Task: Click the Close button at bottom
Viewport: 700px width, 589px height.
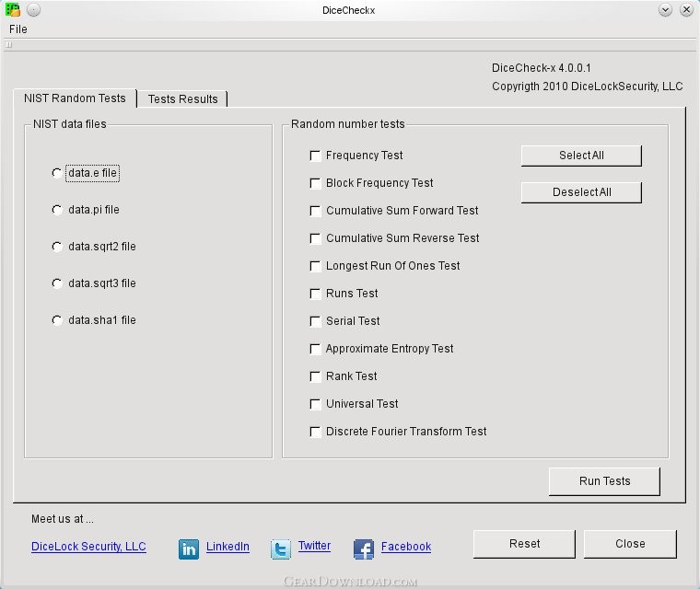Action: click(630, 544)
